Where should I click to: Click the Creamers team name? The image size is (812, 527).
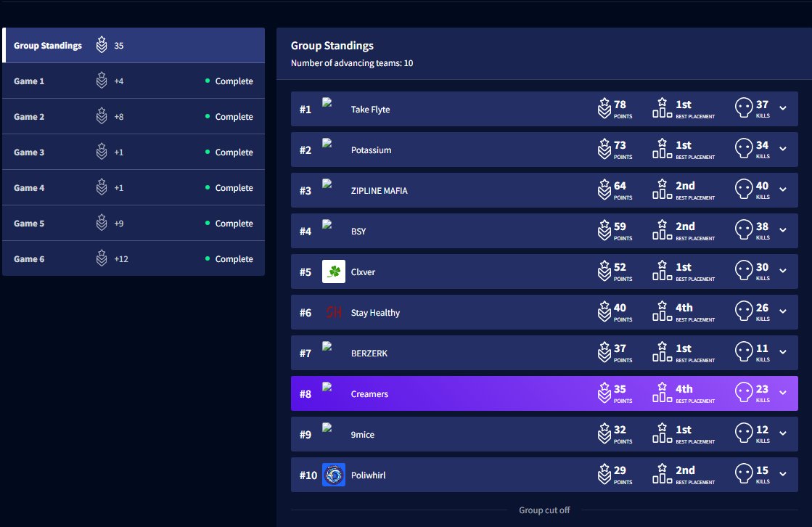369,394
